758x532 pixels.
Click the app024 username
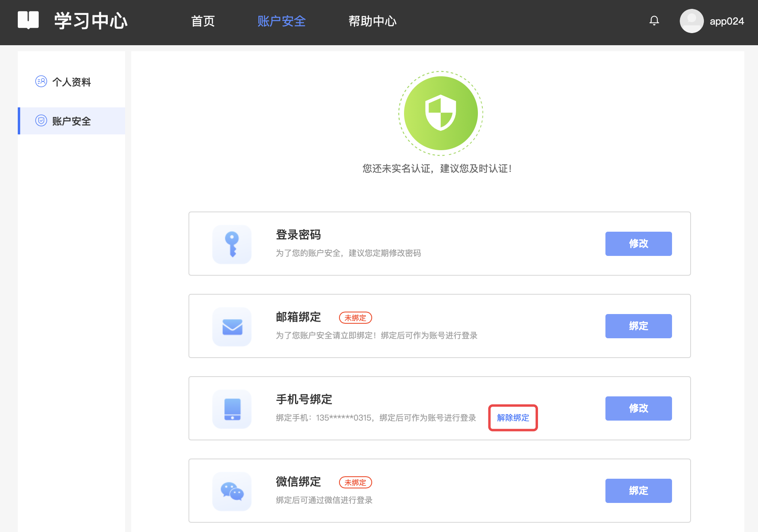(727, 21)
